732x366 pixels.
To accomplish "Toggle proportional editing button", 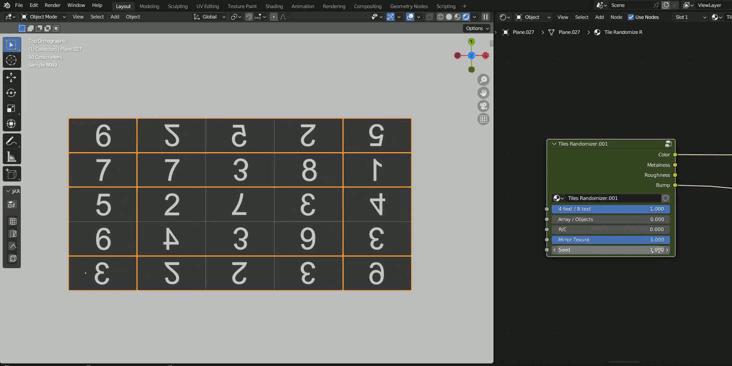I will click(x=273, y=17).
